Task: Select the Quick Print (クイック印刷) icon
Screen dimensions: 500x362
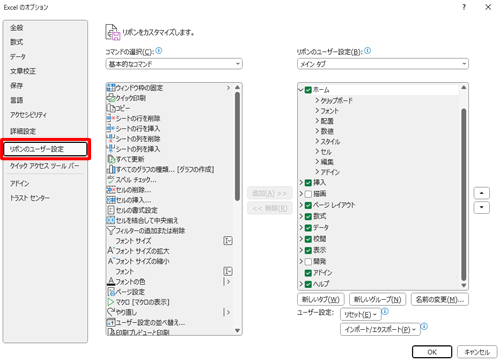Action: click(x=111, y=98)
